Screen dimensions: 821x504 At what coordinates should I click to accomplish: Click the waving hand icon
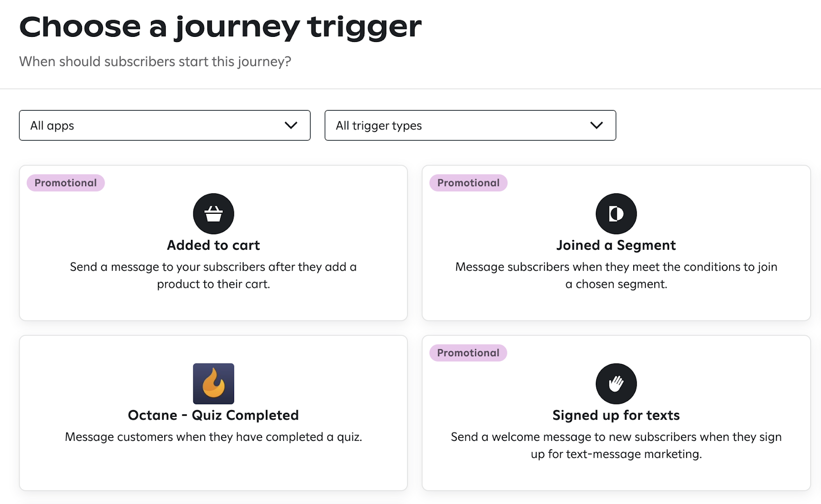coord(616,384)
